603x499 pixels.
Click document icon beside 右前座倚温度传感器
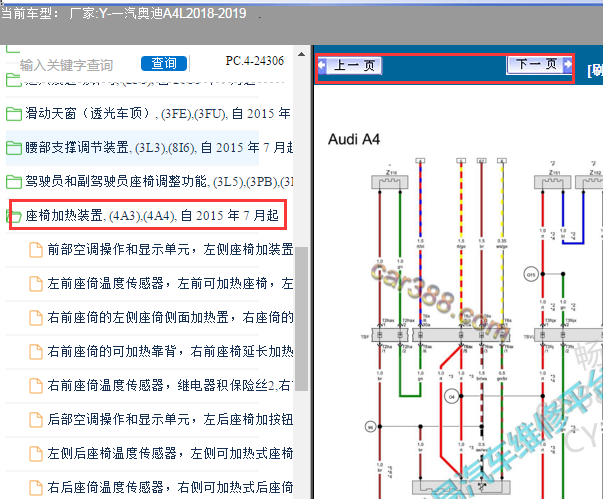click(x=36, y=386)
